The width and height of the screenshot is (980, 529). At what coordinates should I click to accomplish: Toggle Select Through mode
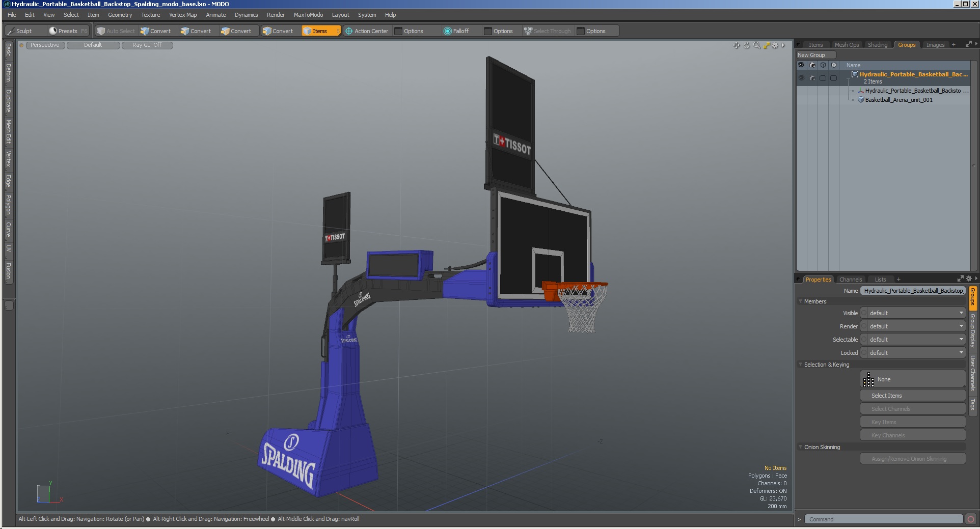click(x=548, y=31)
